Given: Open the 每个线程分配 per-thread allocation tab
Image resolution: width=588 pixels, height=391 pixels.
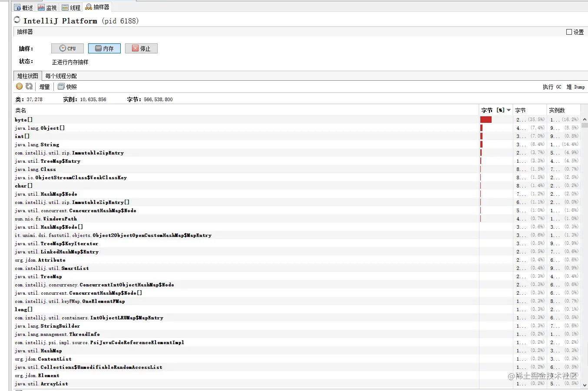Looking at the screenshot, I should point(61,76).
